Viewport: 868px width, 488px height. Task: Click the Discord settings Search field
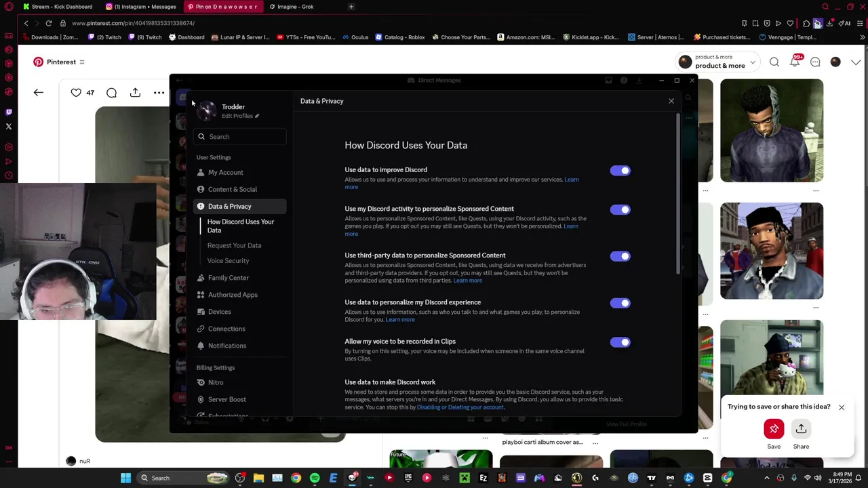pyautogui.click(x=240, y=137)
